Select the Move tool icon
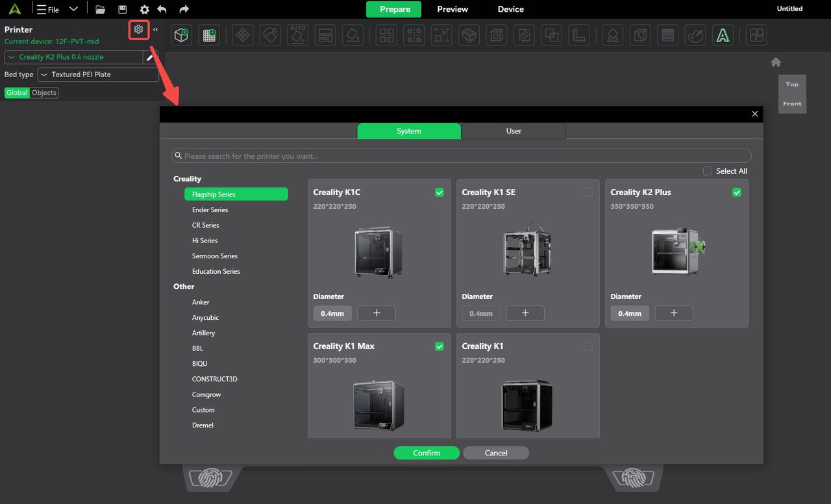The width and height of the screenshot is (831, 504). coord(243,36)
